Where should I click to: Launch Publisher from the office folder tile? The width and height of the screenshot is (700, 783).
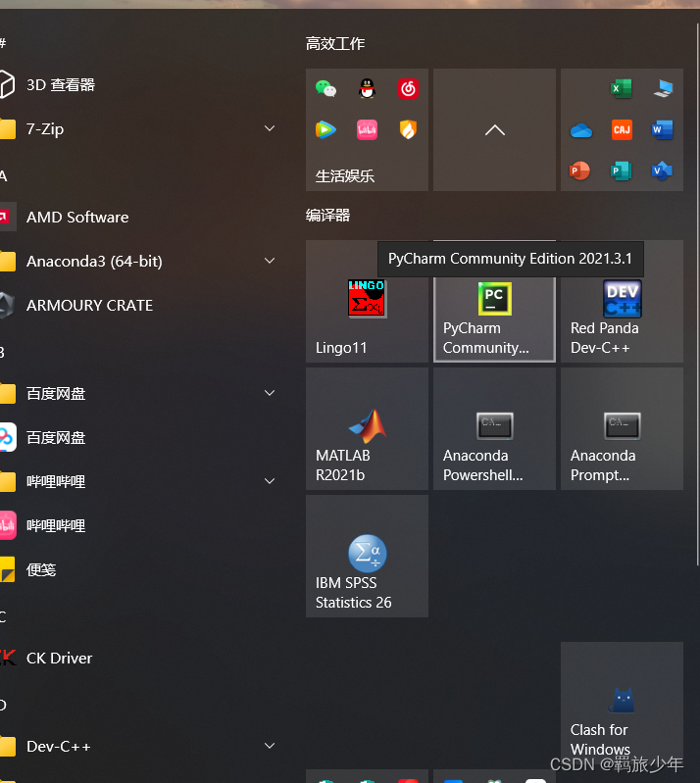(621, 171)
